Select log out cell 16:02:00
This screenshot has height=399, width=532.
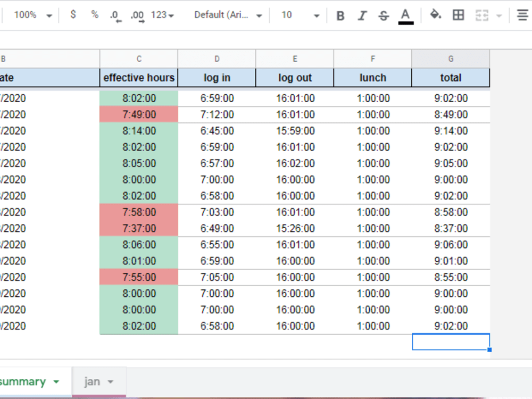point(295,163)
